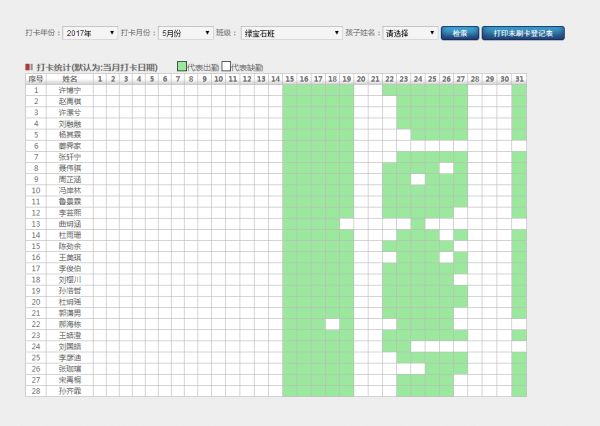Click row 8's white absent cell on day 26
The height and width of the screenshot is (426, 600).
click(x=447, y=168)
